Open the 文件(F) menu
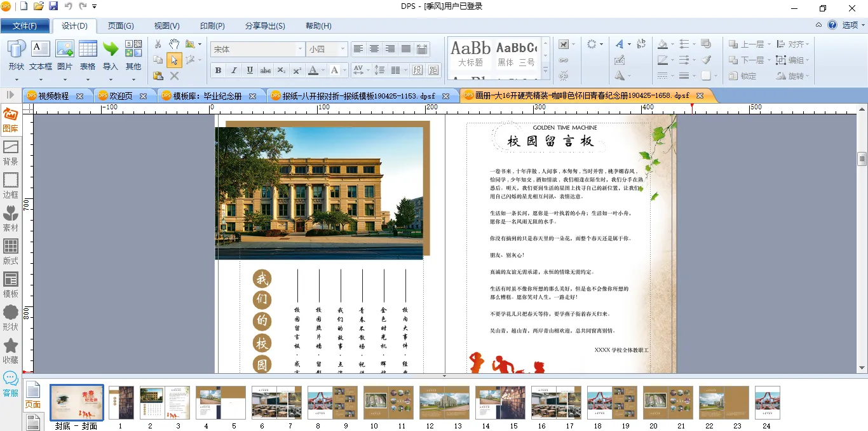The width and height of the screenshot is (868, 431). (25, 26)
